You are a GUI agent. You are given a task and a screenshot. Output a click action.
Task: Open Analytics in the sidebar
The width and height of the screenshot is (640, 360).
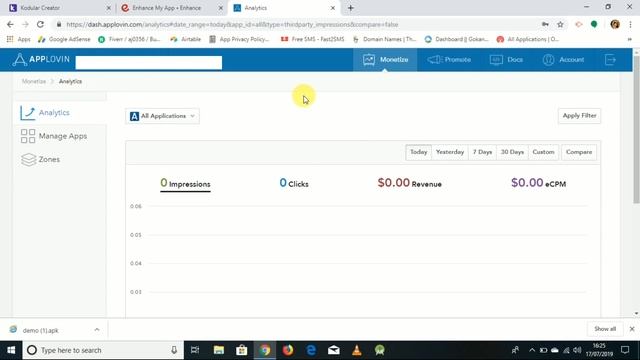pos(60,113)
